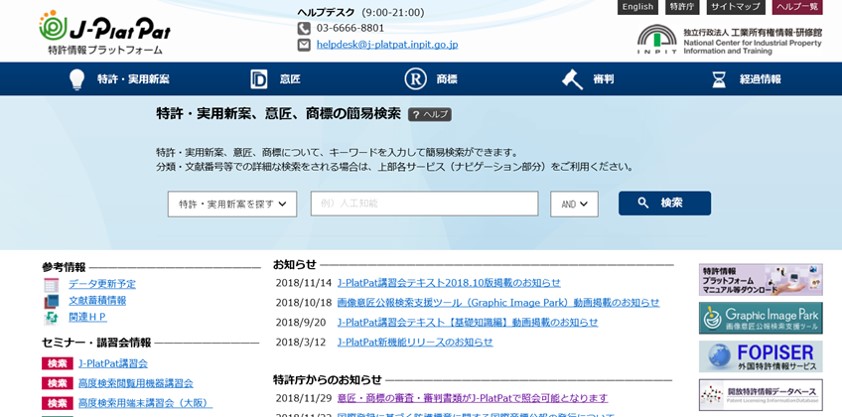Click the 2018/11/14 date text
This screenshot has height=417, width=842.
[304, 283]
